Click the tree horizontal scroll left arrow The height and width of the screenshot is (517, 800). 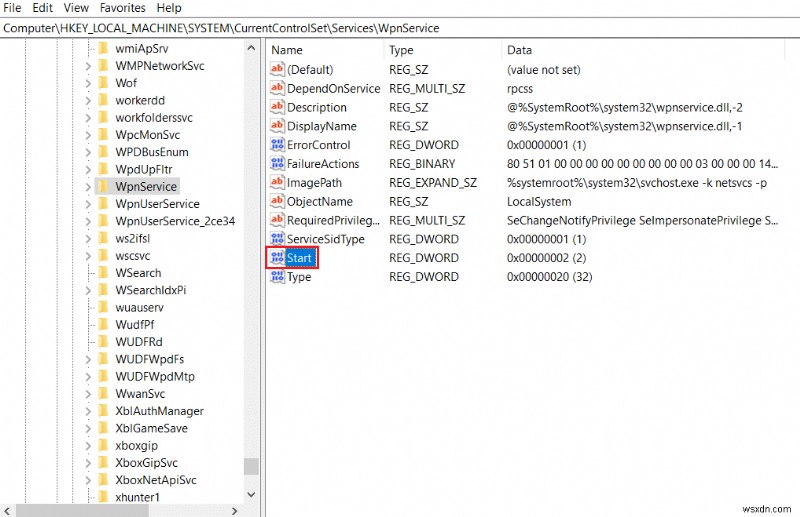tap(7, 510)
